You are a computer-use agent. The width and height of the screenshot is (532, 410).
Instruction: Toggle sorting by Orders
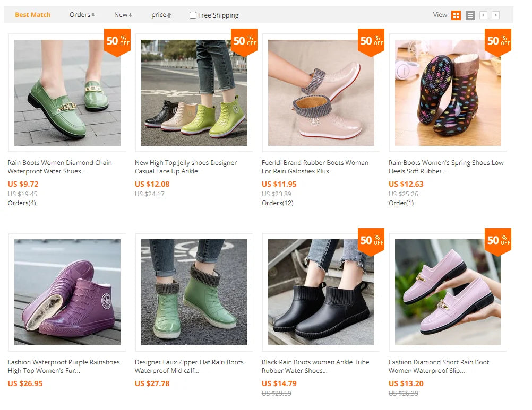(x=82, y=15)
